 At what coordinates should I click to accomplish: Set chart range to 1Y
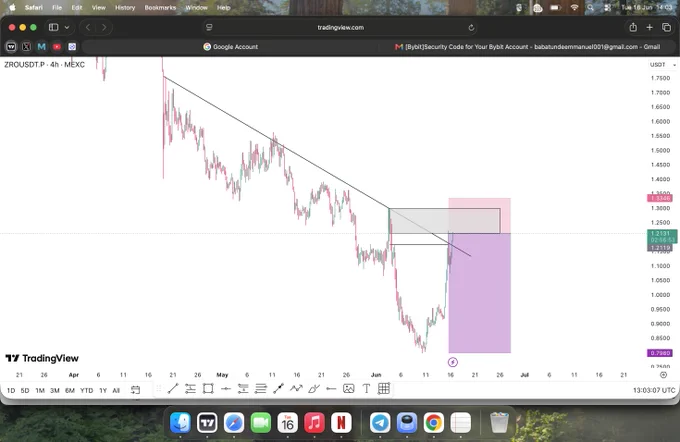(x=103, y=390)
